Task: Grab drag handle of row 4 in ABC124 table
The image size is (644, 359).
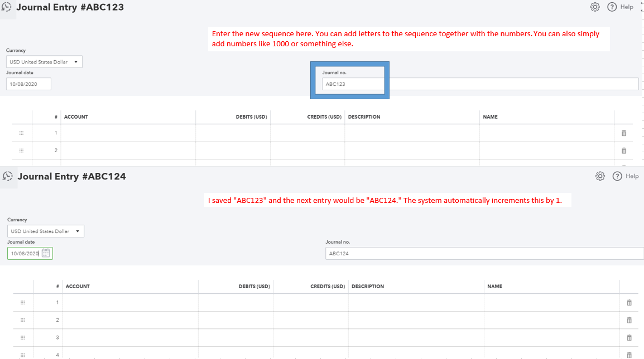Action: pyautogui.click(x=22, y=355)
